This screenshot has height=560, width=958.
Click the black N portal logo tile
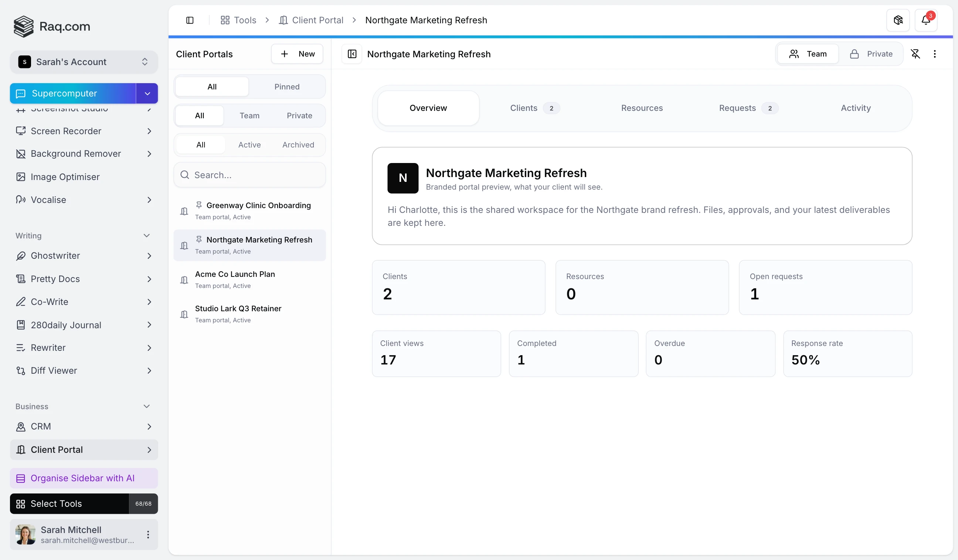click(x=402, y=178)
